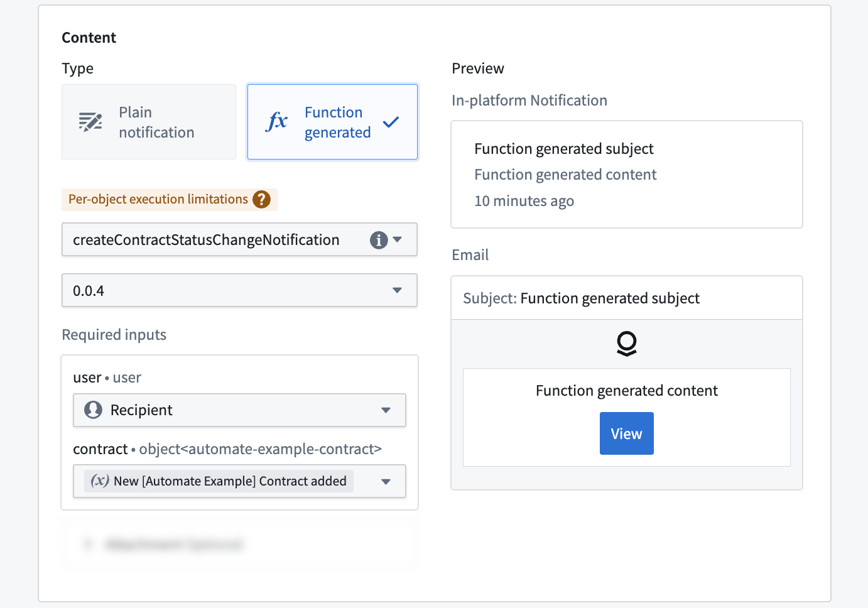
Task: Click the logo icon in email preview
Action: point(627,344)
